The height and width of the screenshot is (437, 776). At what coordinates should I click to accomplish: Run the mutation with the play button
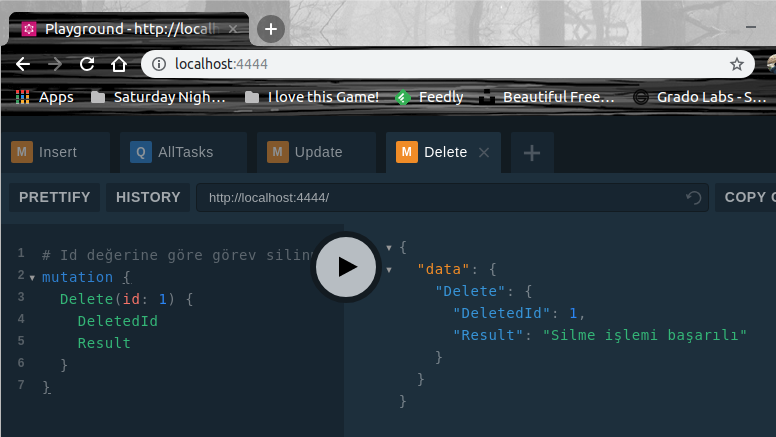pyautogui.click(x=346, y=266)
